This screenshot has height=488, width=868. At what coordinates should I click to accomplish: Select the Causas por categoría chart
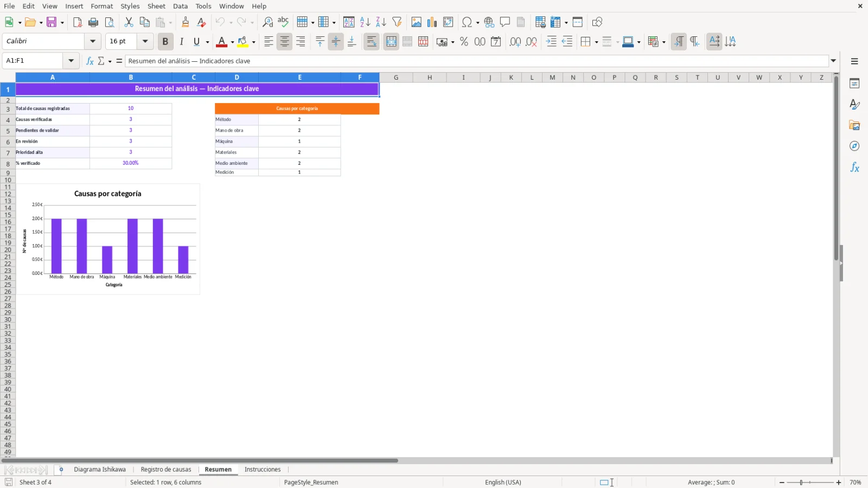[108, 239]
